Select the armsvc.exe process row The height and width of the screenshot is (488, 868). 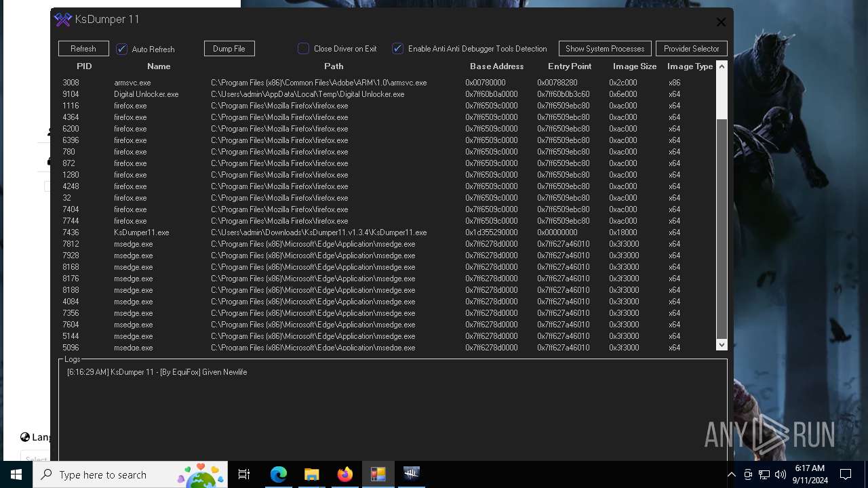click(387, 83)
